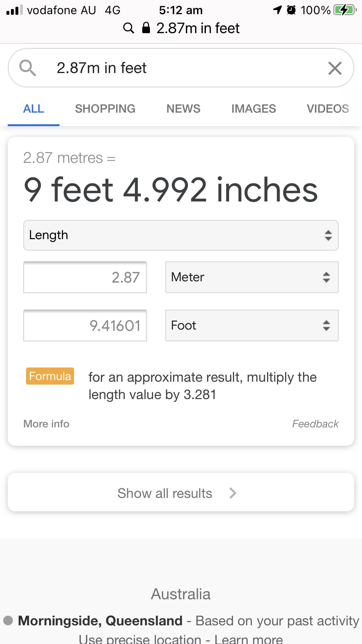362x644 pixels.
Task: Tap the magnifying glass icon in search box
Action: [x=28, y=68]
